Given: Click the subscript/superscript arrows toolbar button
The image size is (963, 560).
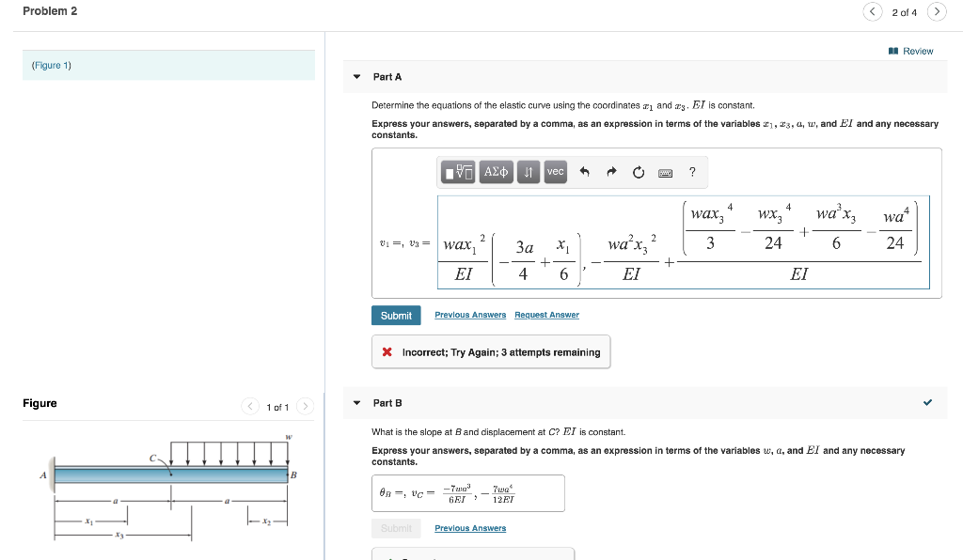Looking at the screenshot, I should pyautogui.click(x=529, y=172).
